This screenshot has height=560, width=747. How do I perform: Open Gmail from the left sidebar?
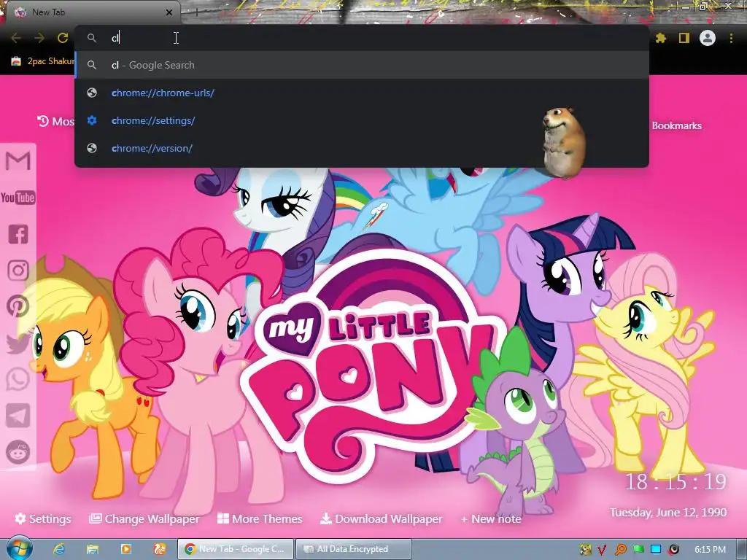pos(18,161)
